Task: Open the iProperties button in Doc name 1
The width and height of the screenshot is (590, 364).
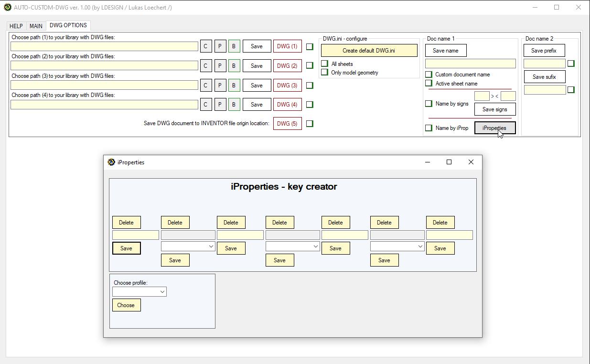Action: point(495,128)
